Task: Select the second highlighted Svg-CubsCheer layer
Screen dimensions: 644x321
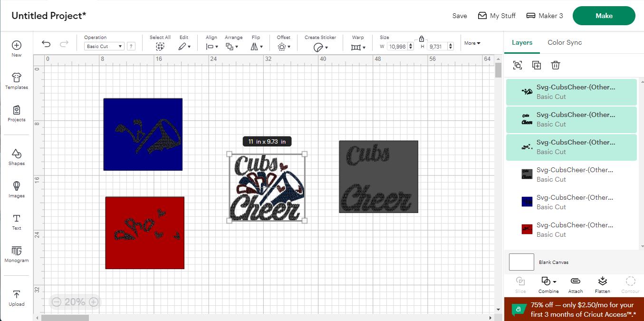Action: pos(571,119)
